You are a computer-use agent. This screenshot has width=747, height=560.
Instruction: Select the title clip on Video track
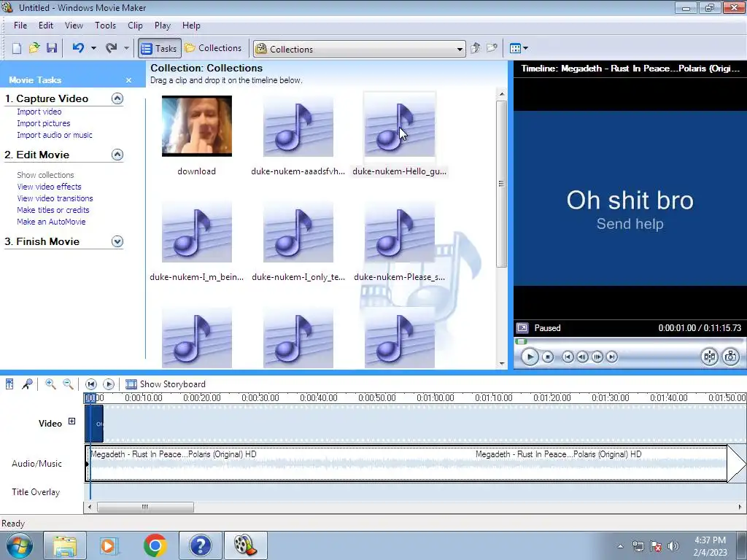[x=94, y=424]
